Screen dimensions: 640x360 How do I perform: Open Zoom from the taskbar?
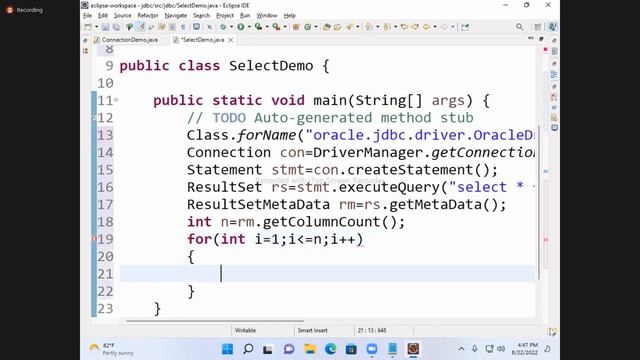(372, 349)
